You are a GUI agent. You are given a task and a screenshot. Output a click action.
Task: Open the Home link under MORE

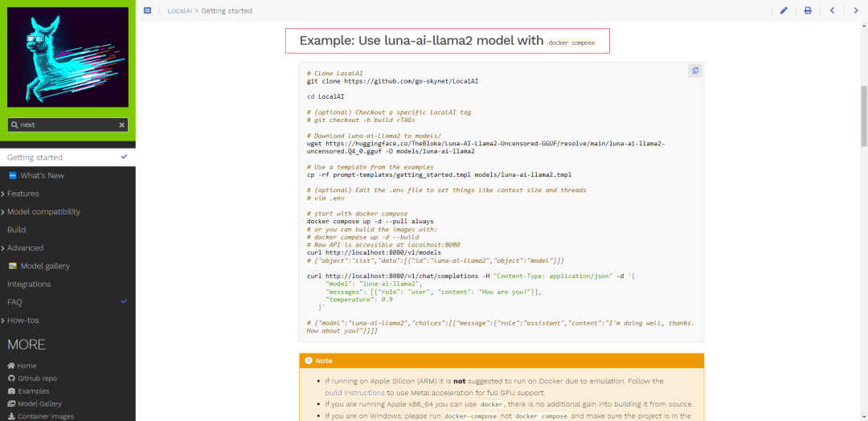click(x=27, y=366)
